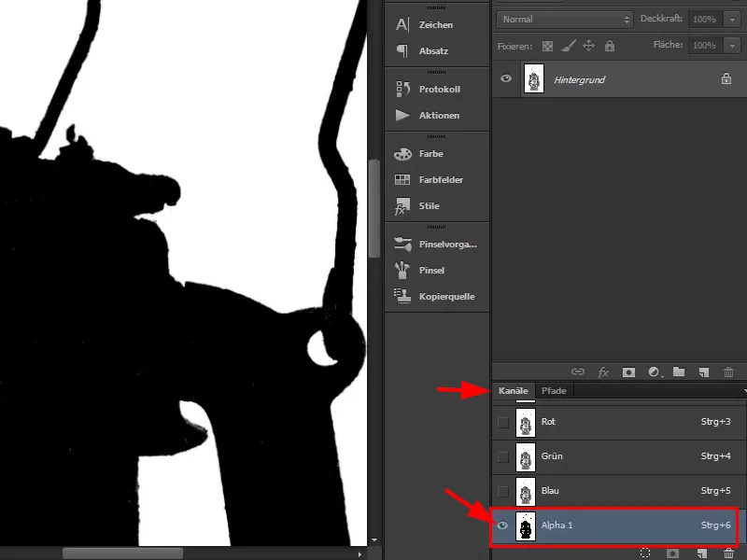Click the Alpha 1 channel thumbnail
The image size is (747, 560).
pyautogui.click(x=526, y=526)
